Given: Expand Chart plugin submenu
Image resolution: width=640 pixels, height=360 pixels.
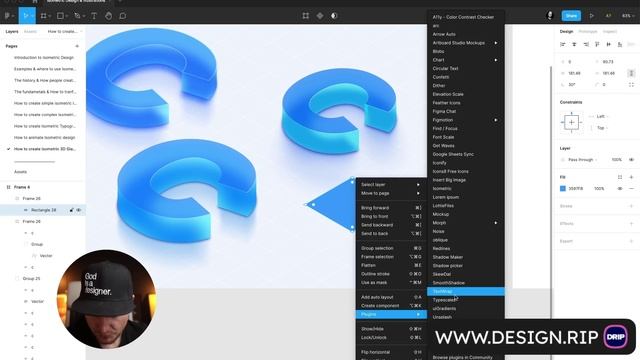Looking at the screenshot, I should (x=465, y=60).
